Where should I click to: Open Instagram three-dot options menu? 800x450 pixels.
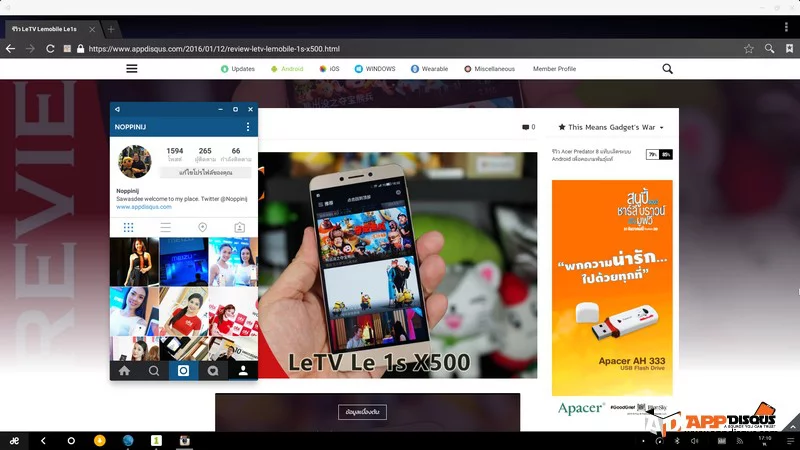[248, 127]
